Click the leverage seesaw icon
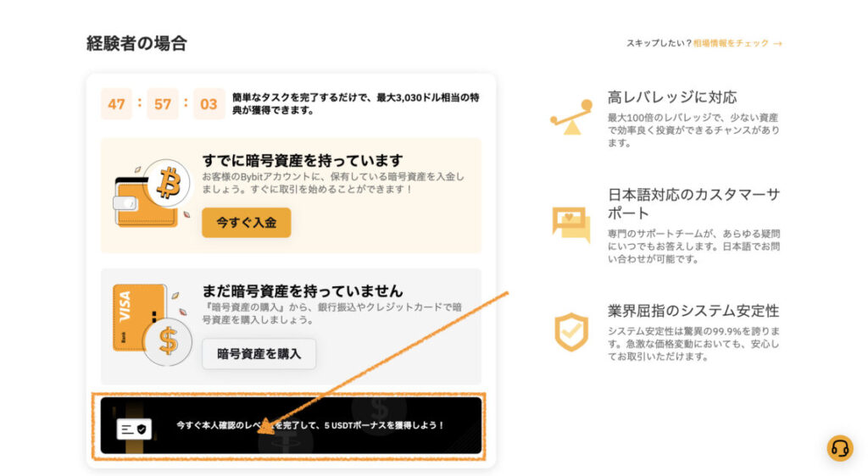Image resolution: width=868 pixels, height=476 pixels. pyautogui.click(x=571, y=117)
